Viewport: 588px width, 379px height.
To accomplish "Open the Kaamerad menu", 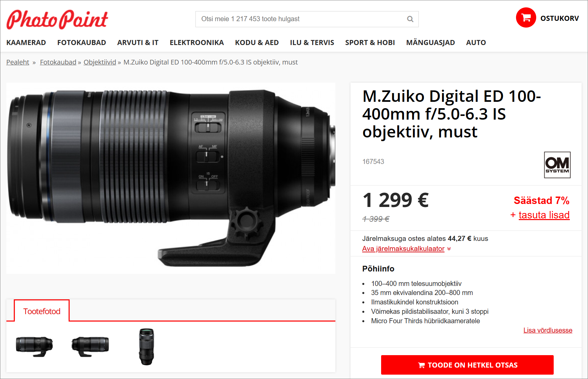I will [26, 43].
